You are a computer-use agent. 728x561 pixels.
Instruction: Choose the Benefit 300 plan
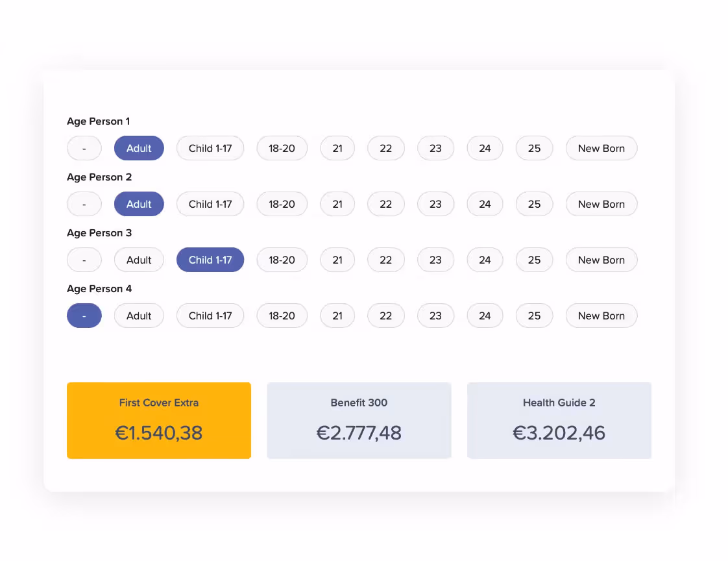359,420
